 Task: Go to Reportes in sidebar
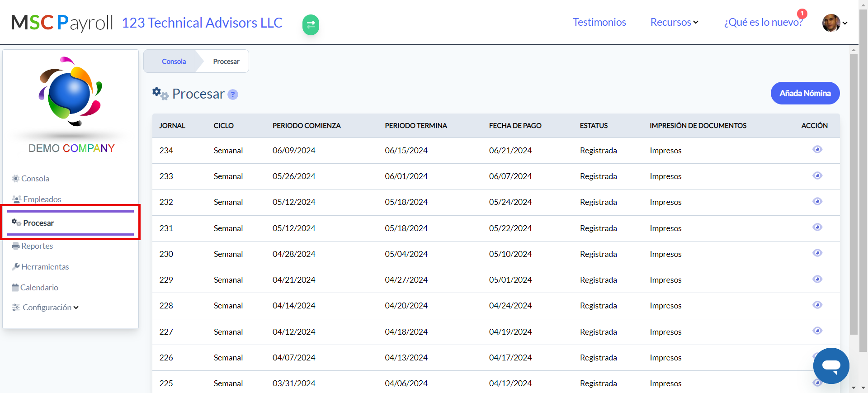tap(37, 246)
